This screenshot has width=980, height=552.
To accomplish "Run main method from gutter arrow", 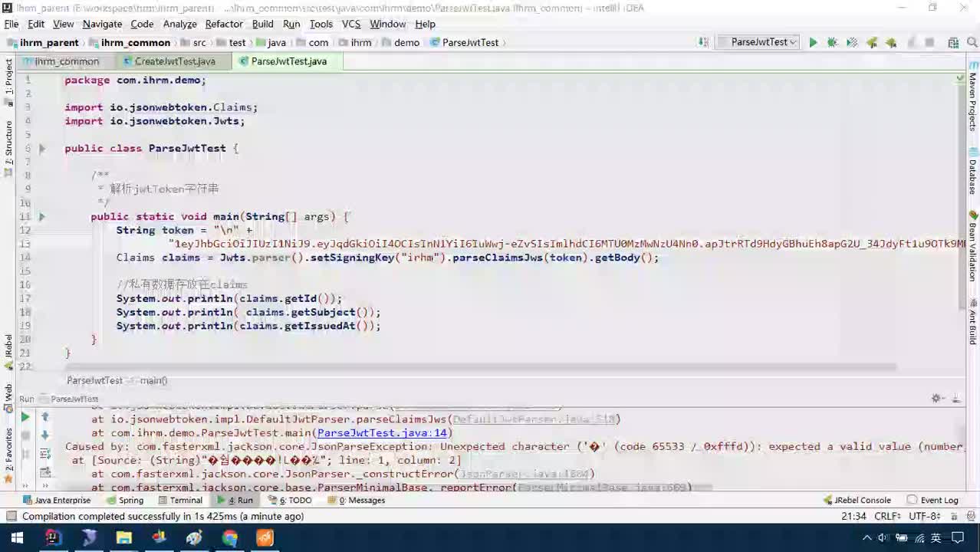I will [x=42, y=217].
